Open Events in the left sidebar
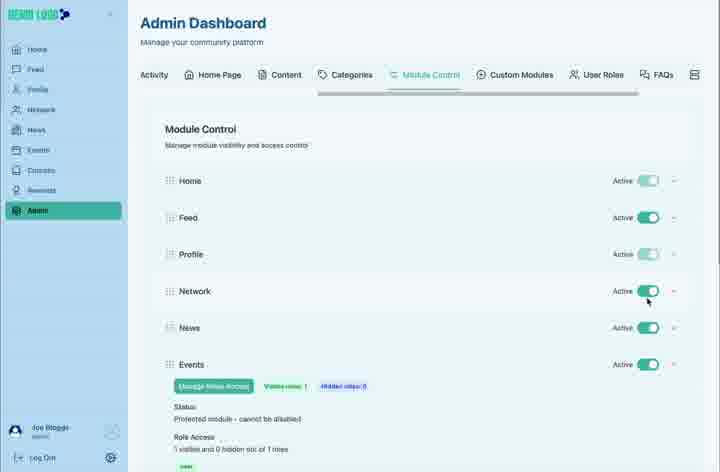Image resolution: width=720 pixels, height=472 pixels. coord(63,150)
